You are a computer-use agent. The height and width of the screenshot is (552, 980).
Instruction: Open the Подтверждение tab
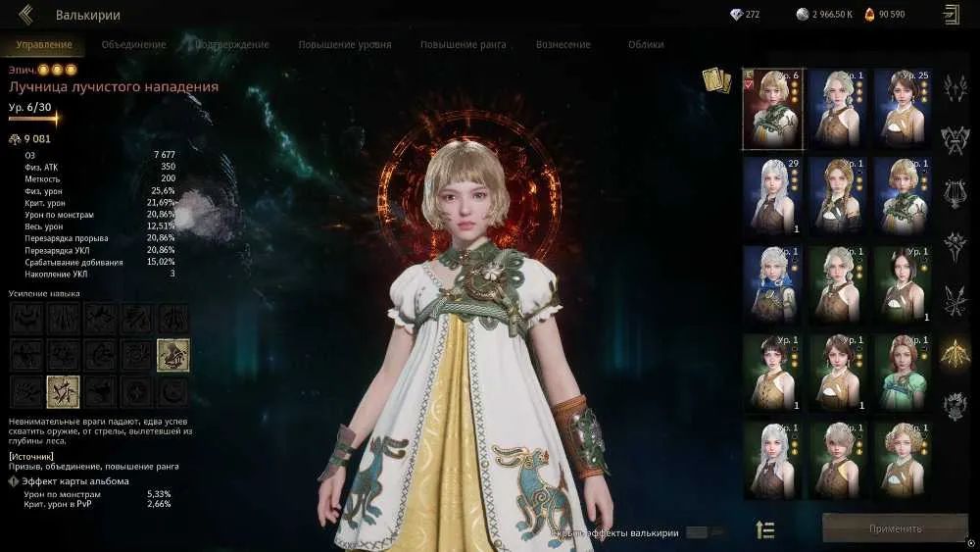tap(232, 44)
